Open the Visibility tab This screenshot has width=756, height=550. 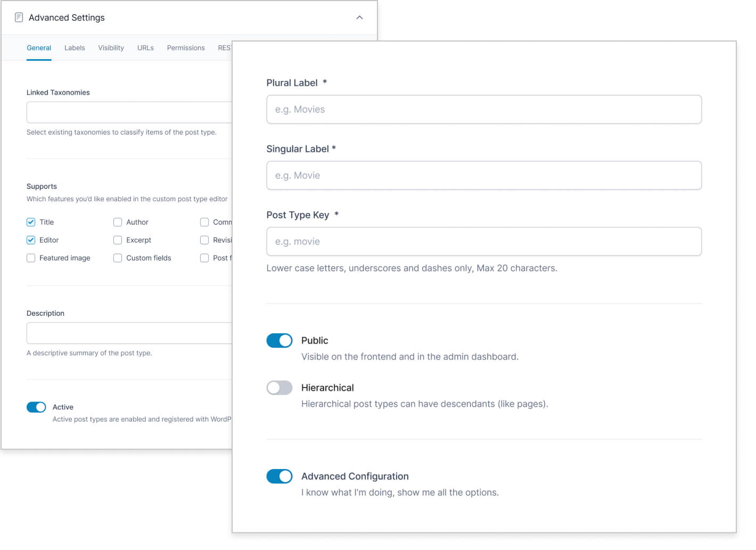tap(111, 48)
